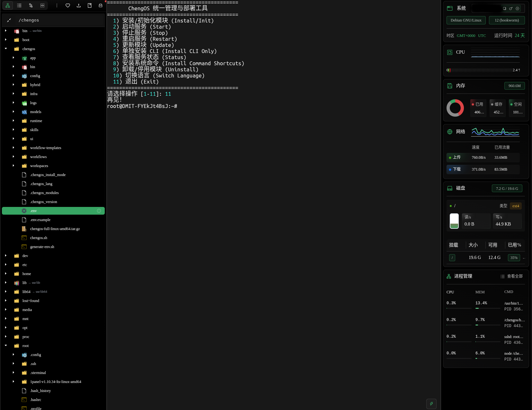Image resolution: width=532 pixels, height=410 pixels.
Task: Select the hybrid folder
Action: 53,85
